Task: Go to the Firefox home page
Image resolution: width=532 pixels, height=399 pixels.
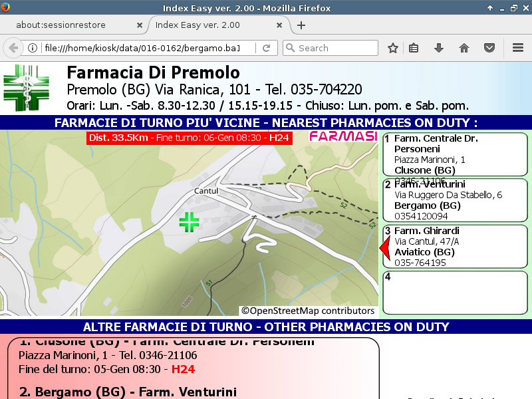Action: [464, 48]
